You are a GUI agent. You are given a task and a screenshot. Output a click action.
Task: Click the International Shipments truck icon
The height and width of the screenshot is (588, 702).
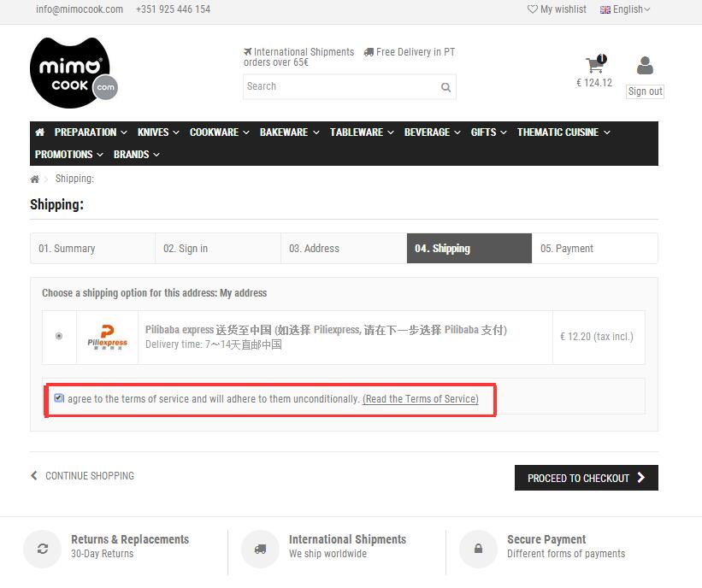pyautogui.click(x=260, y=549)
